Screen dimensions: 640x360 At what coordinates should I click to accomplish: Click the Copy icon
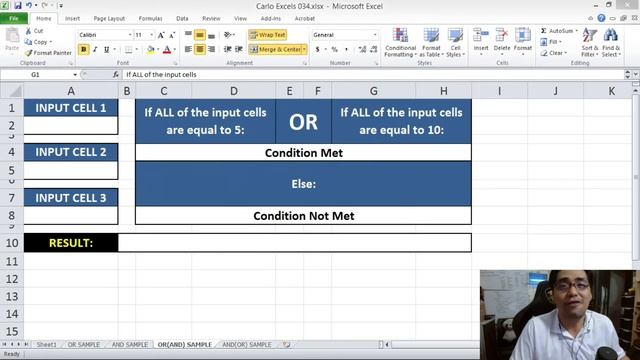[28, 42]
